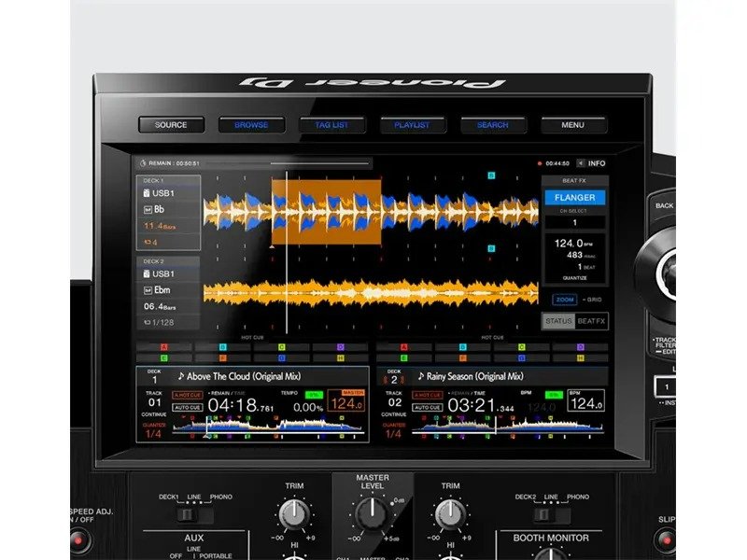Toggle the GRID display mode
Screen dimensions: 747x560
pos(590,299)
